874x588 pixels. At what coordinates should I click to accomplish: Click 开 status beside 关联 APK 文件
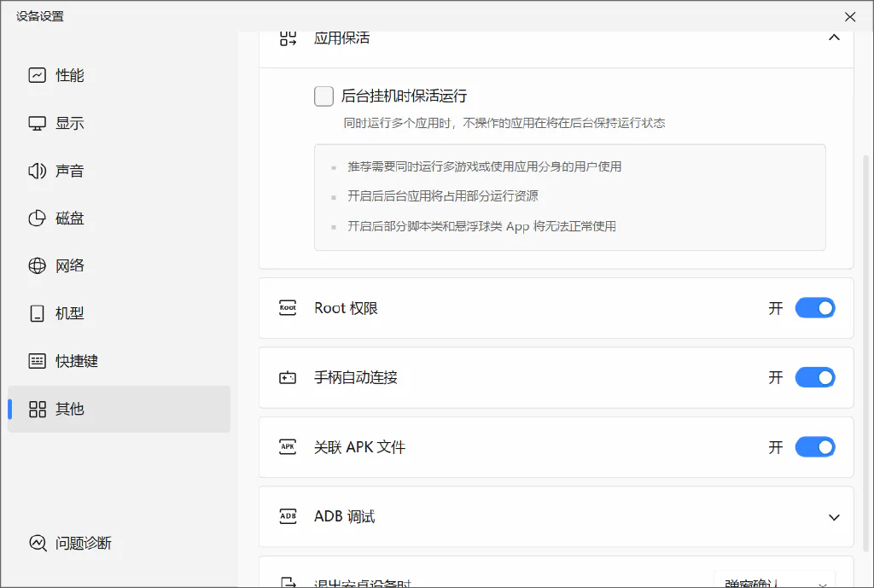[776, 447]
